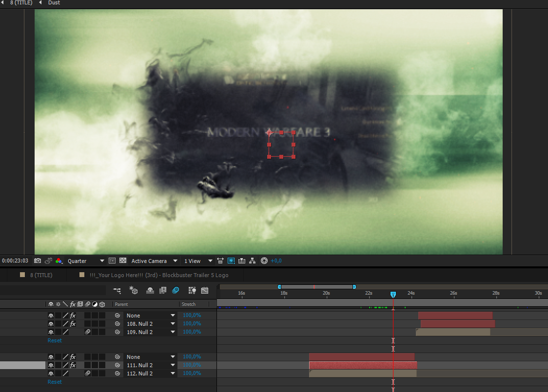Click the Shy column header icon

pos(51,304)
